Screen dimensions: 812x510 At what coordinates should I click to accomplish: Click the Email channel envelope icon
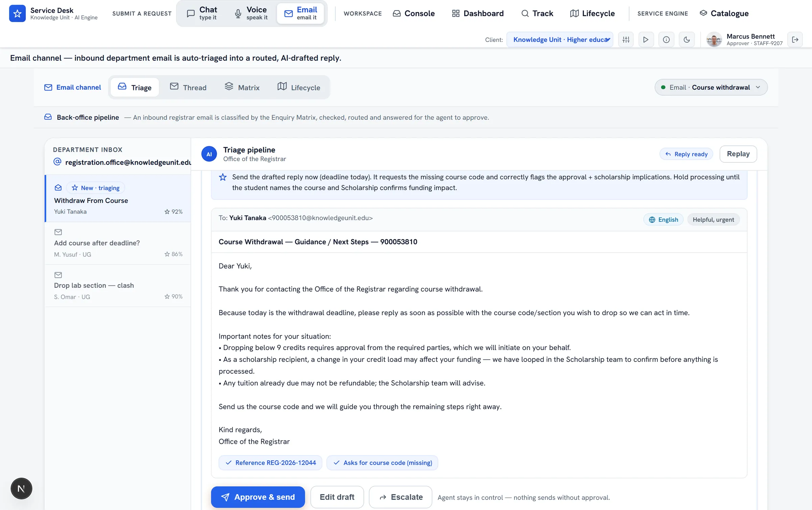click(48, 87)
